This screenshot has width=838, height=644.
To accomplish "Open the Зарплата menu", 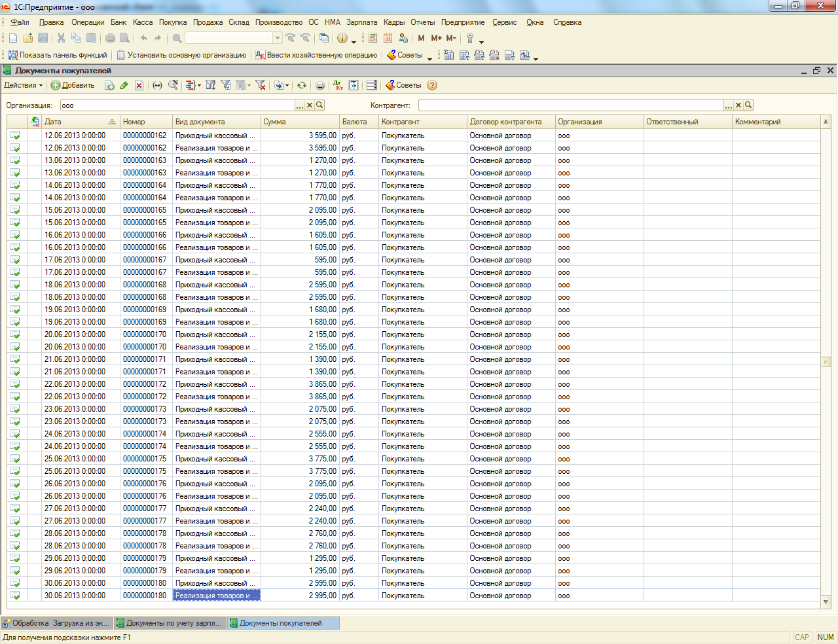I will (361, 22).
